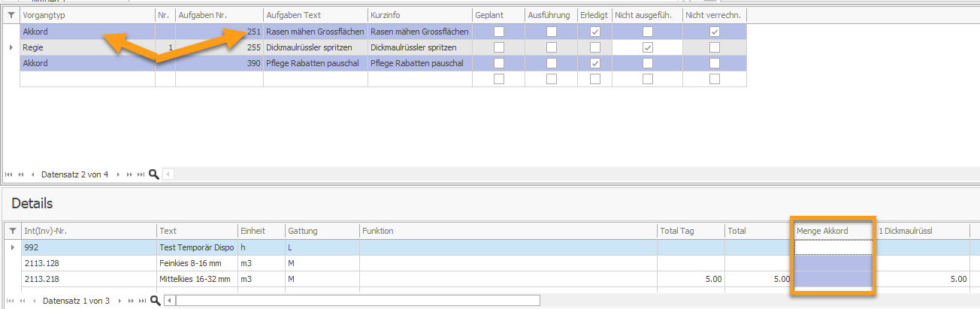Go to next record right of 'Datensatz 1 von 3'
This screenshot has width=980, height=309.
click(x=119, y=301)
